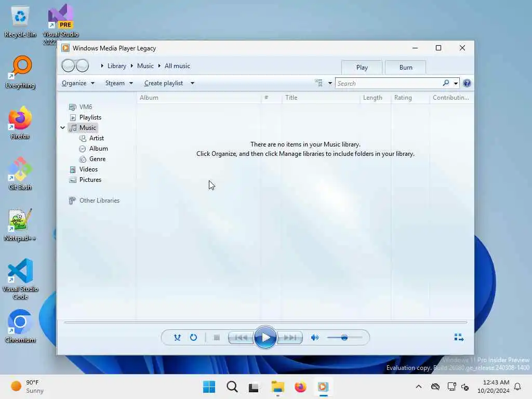
Task: Open the Stream menu
Action: pos(119,83)
